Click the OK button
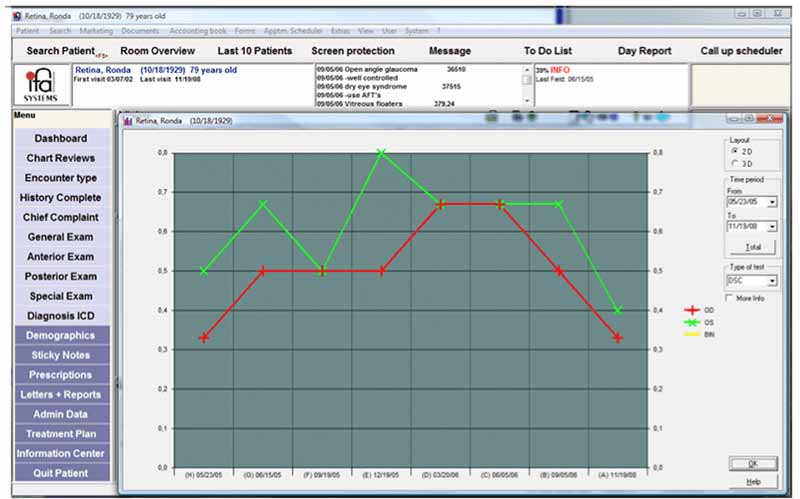The image size is (800, 499). pyautogui.click(x=753, y=463)
